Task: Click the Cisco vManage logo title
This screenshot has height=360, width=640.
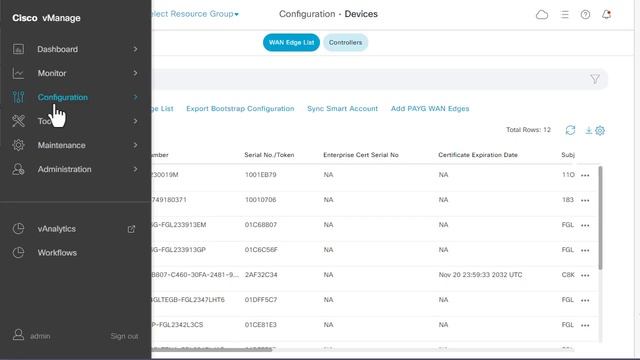Action: point(46,18)
